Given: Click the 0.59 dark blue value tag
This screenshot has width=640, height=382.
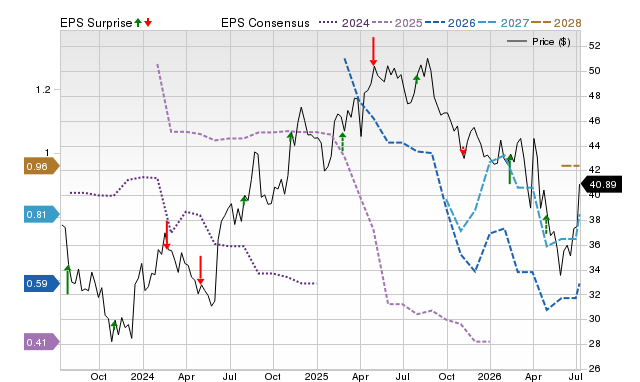Looking at the screenshot, I should click(x=42, y=283).
